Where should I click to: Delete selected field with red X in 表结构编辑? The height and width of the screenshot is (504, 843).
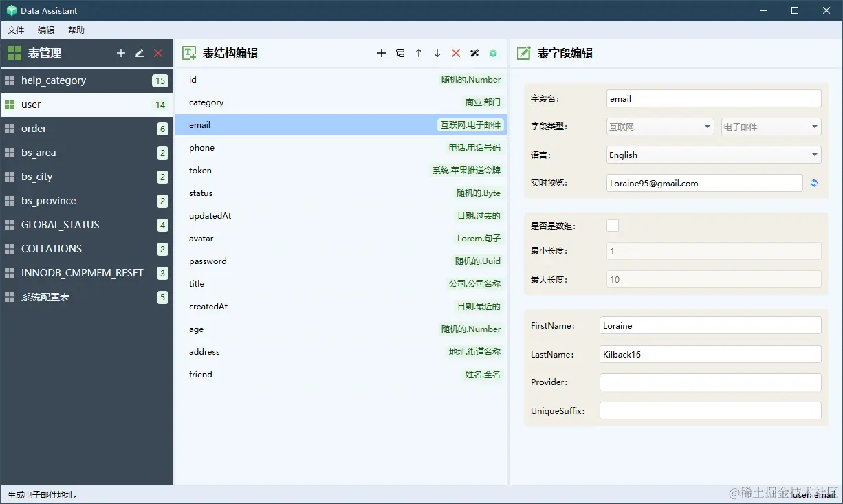(456, 53)
